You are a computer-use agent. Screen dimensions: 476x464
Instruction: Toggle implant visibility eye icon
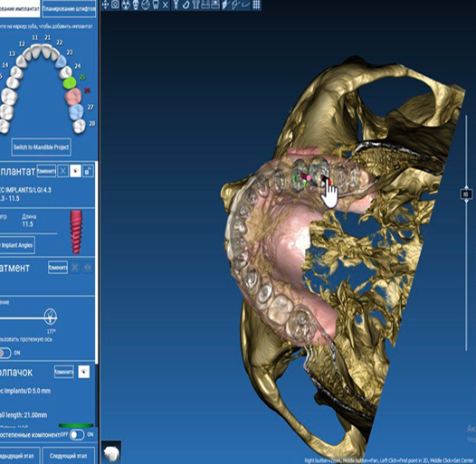pyautogui.click(x=75, y=171)
